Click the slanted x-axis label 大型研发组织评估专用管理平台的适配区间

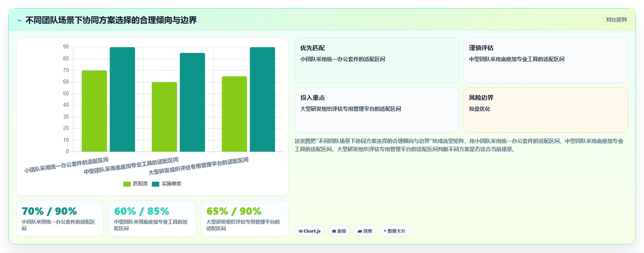click(198, 166)
